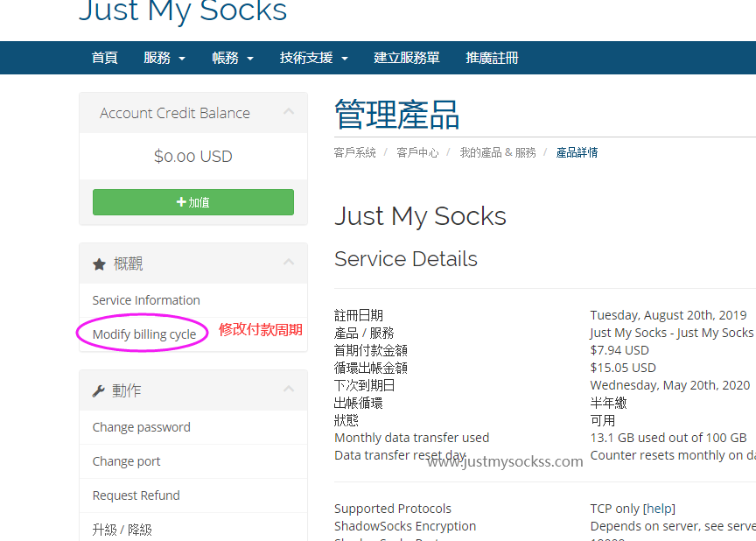Go to 首頁 in navigation bar
Screen dimensions: 756x541
pos(104,58)
